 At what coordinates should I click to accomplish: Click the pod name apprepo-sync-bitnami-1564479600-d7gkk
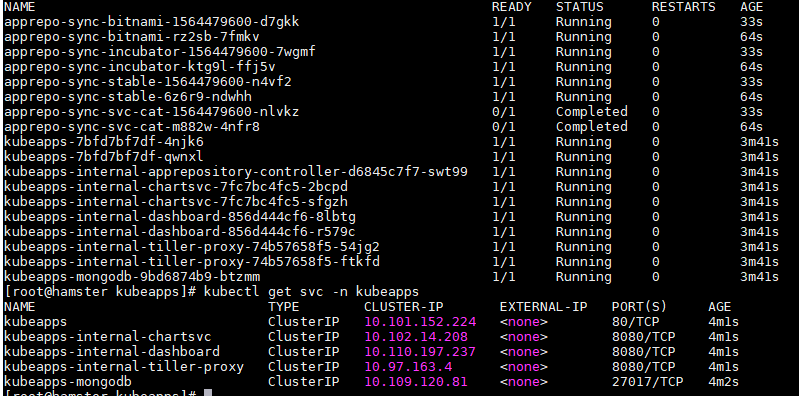tap(151, 22)
